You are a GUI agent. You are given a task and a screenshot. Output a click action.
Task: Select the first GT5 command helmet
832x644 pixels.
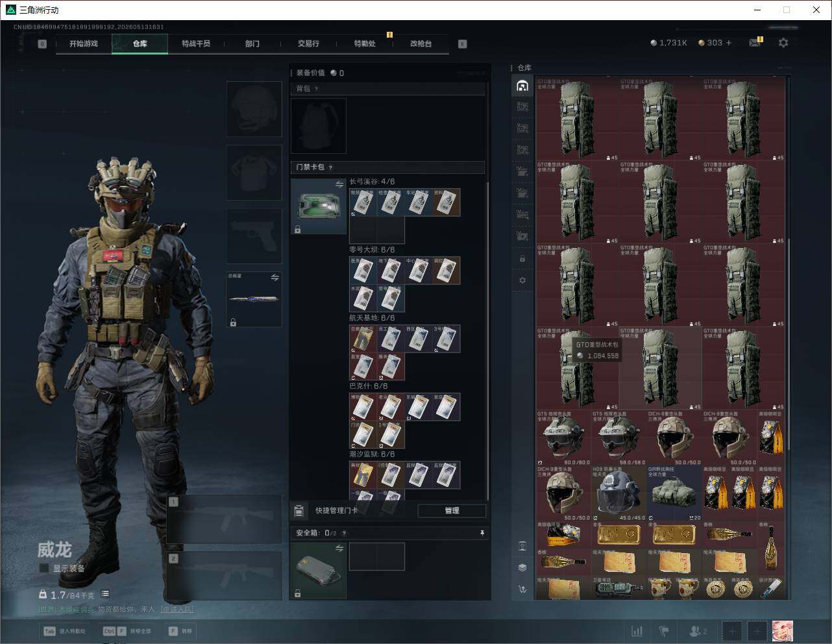coord(563,438)
